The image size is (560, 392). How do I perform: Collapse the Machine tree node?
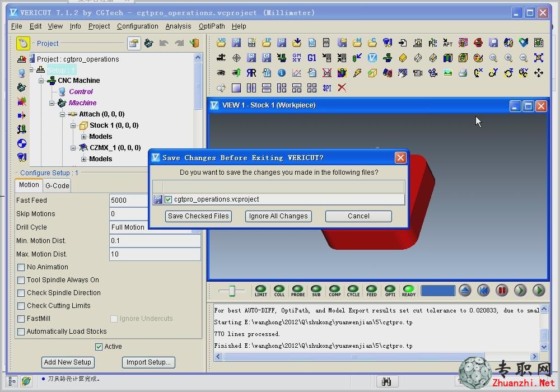pos(52,103)
